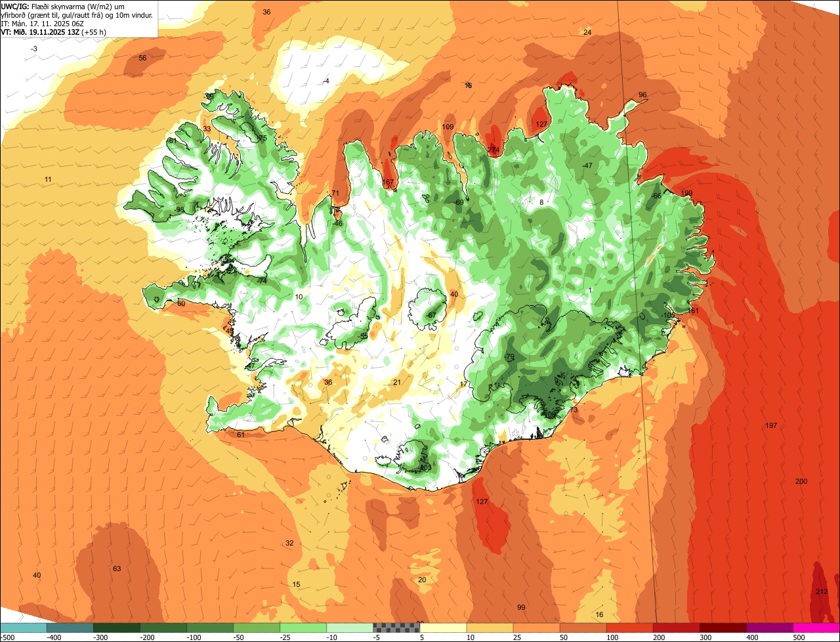The image size is (840, 642).
Task: Click the dark maroon 300 to 400 legend swatch
Action: tap(723, 628)
